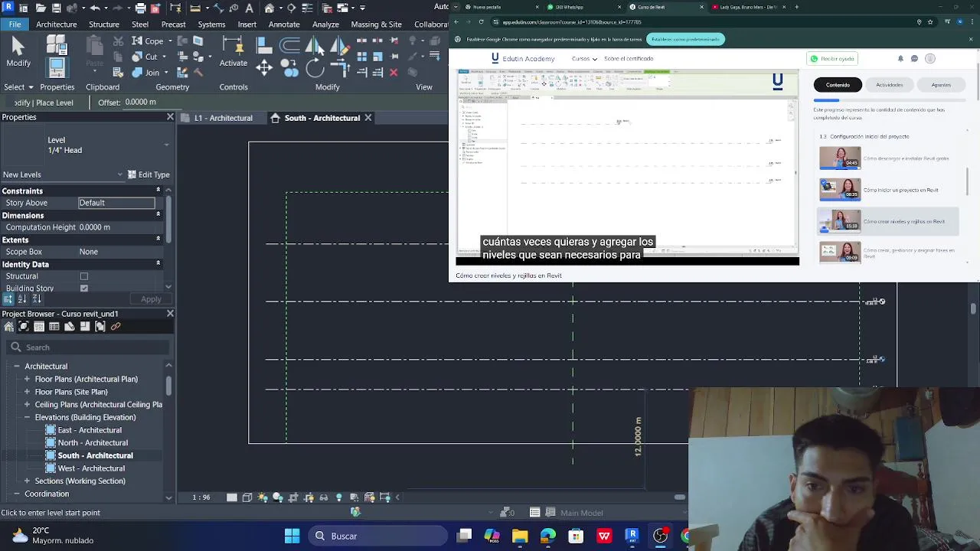This screenshot has width=980, height=551.
Task: Click Recibir ayuda button on Edutin
Action: point(833,59)
